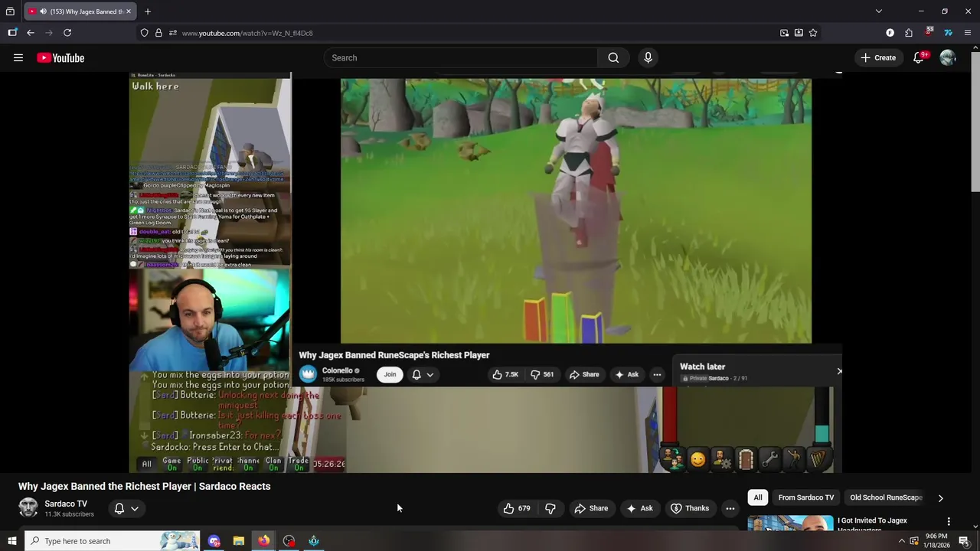List all tabs dropdown arrow
The width and height of the screenshot is (980, 551).
click(879, 11)
